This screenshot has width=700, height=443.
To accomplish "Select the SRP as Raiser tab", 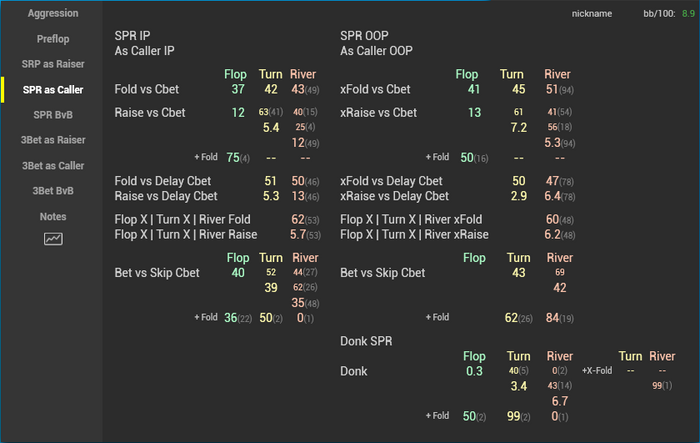I will [x=53, y=64].
